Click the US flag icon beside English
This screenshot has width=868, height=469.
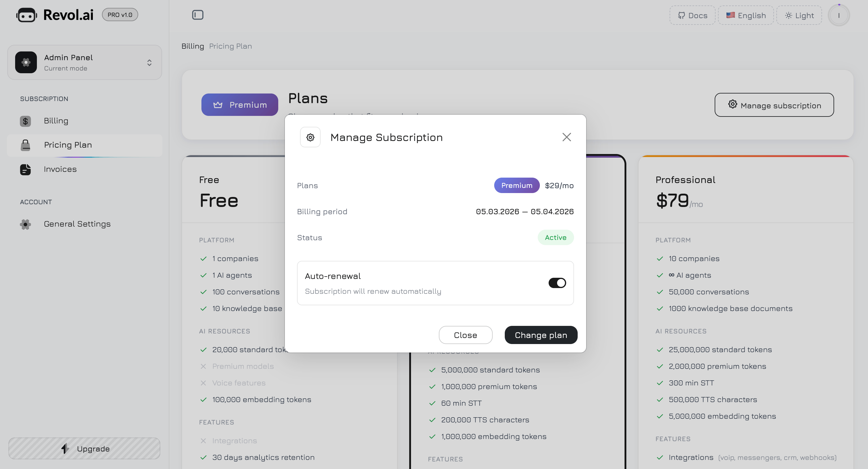pyautogui.click(x=730, y=15)
